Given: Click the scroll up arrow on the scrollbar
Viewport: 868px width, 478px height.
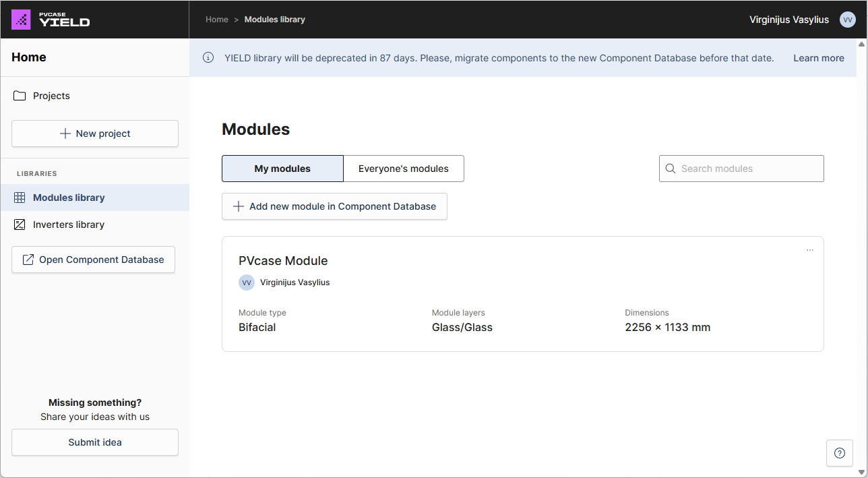Looking at the screenshot, I should pyautogui.click(x=861, y=44).
